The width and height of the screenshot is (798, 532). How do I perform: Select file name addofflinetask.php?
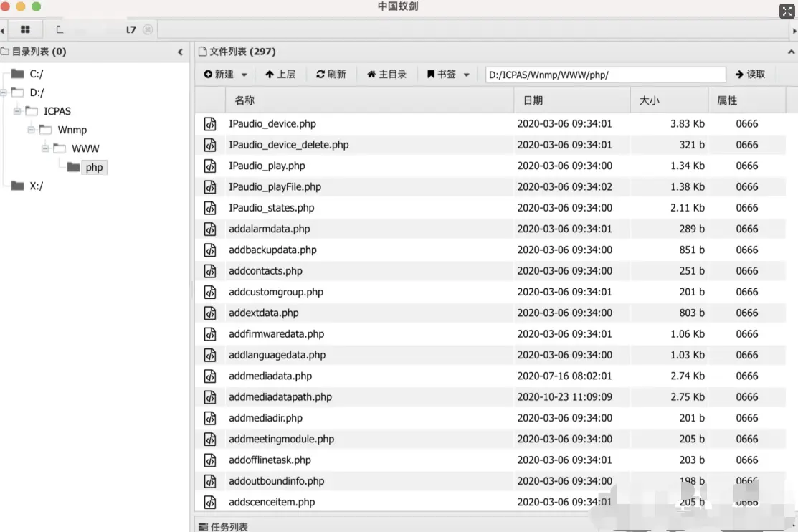pyautogui.click(x=270, y=460)
